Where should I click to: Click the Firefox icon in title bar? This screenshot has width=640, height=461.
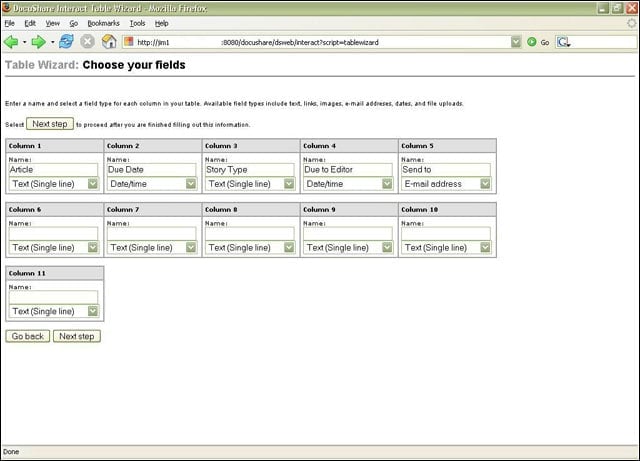pos(7,8)
